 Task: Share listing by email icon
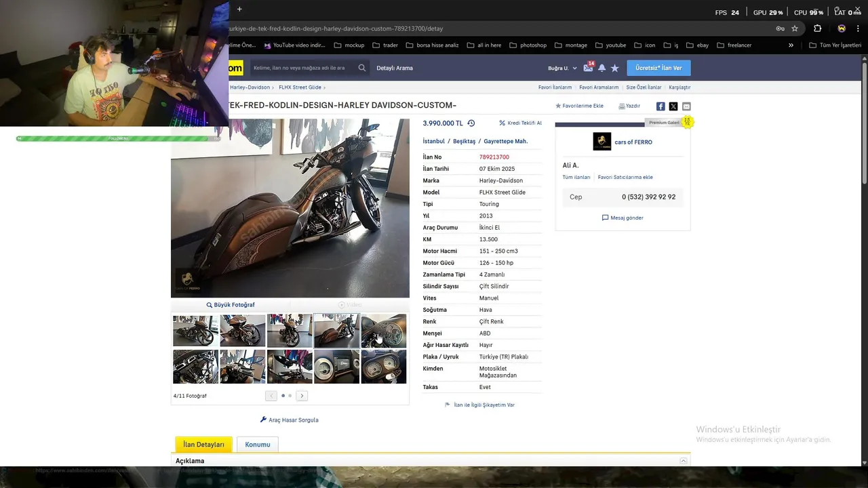(x=686, y=106)
